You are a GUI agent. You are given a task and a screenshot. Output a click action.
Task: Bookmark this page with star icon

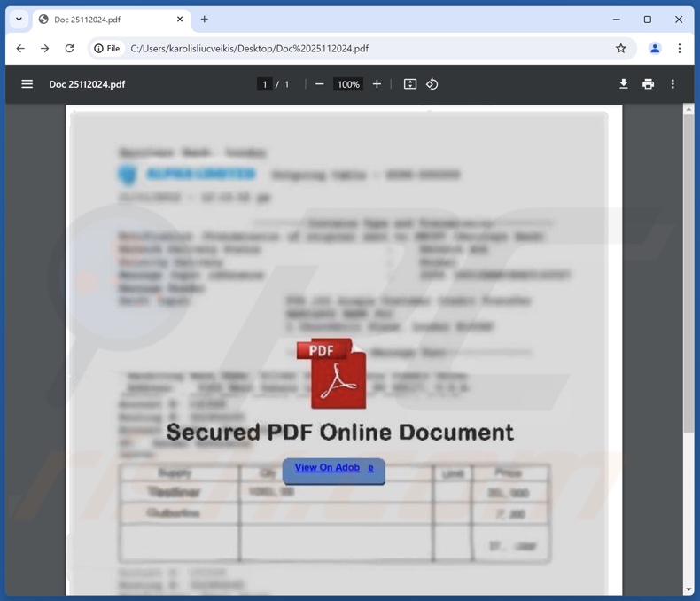620,48
